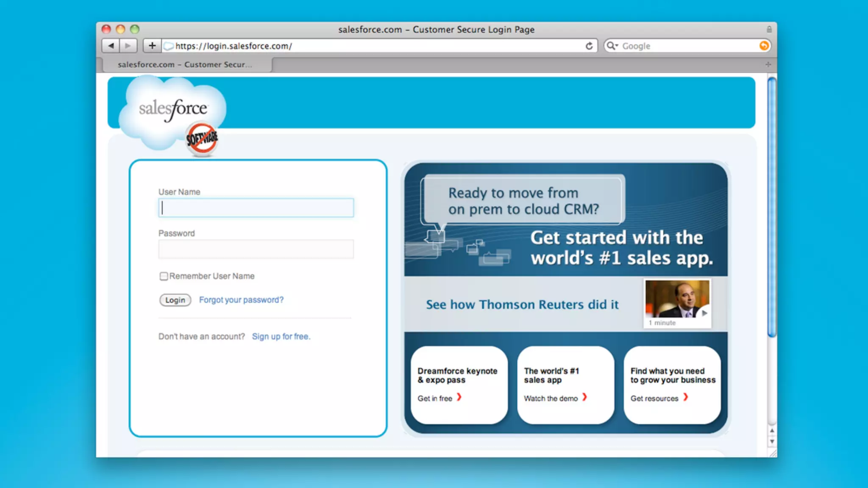
Task: Click the 1 minute video caption
Action: (x=662, y=323)
